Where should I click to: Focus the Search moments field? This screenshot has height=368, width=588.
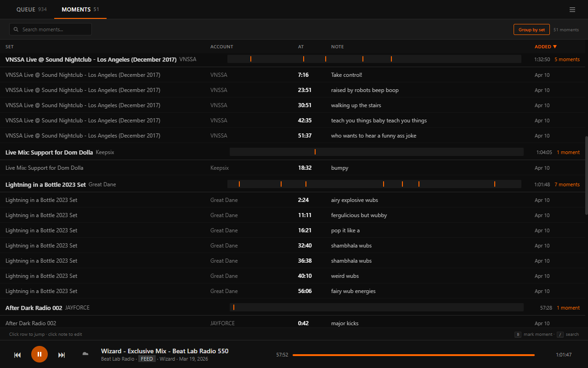[x=51, y=29]
